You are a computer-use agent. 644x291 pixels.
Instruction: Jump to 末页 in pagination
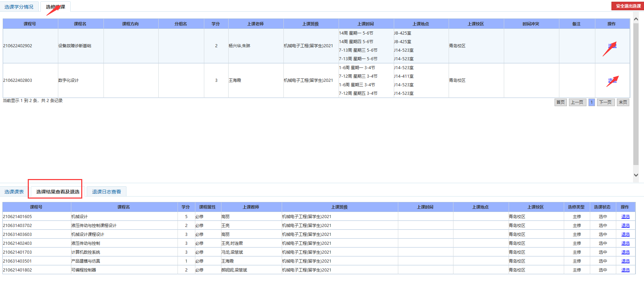pyautogui.click(x=623, y=102)
